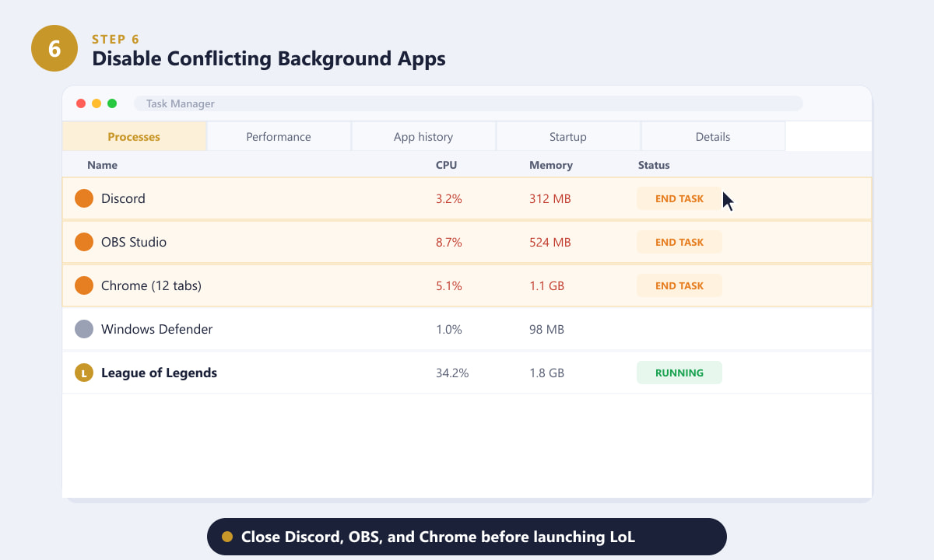Click League of Legends' 34.2% CPU value
The image size is (934, 560).
[x=452, y=373]
